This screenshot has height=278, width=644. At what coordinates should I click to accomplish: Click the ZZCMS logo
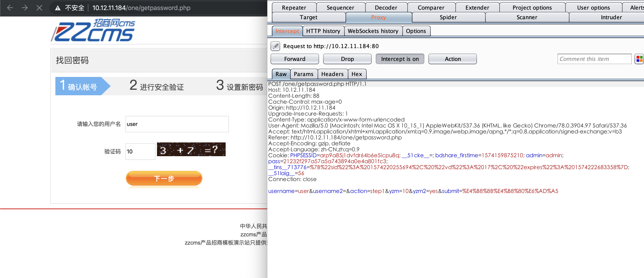coord(93,30)
